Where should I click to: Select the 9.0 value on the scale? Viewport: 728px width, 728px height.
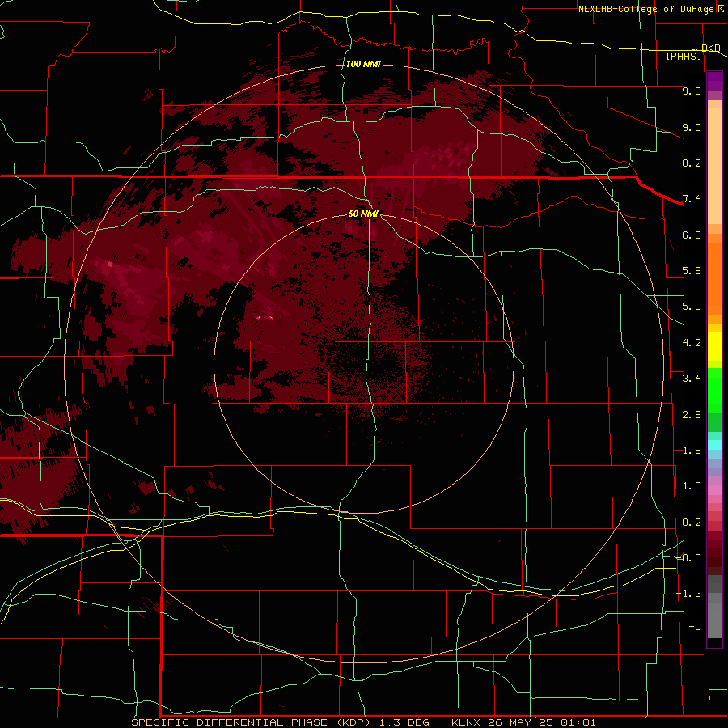(x=692, y=127)
